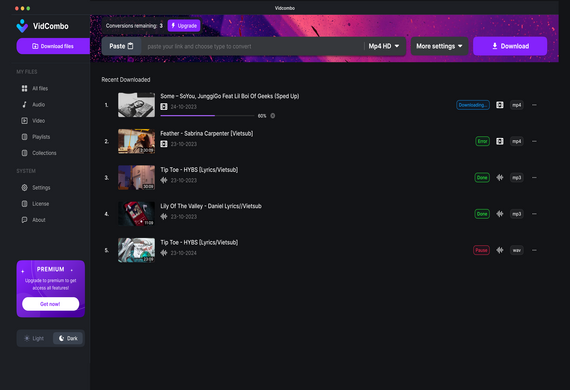Click the yellow minimize window button
The image size is (570, 390).
(x=23, y=8)
